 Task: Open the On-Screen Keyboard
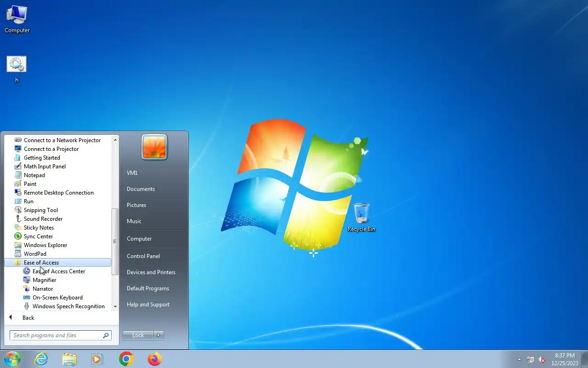[58, 298]
